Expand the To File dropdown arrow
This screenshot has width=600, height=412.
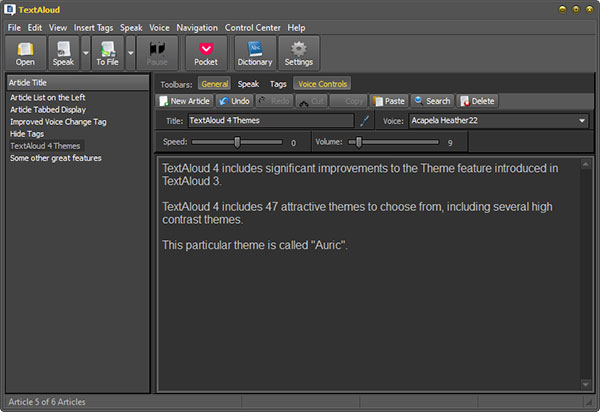pos(130,52)
